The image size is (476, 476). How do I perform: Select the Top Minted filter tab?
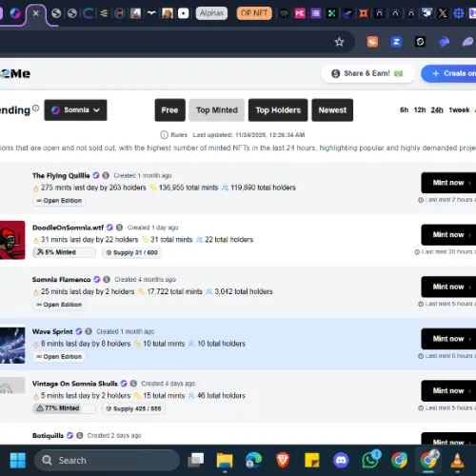[x=217, y=110]
